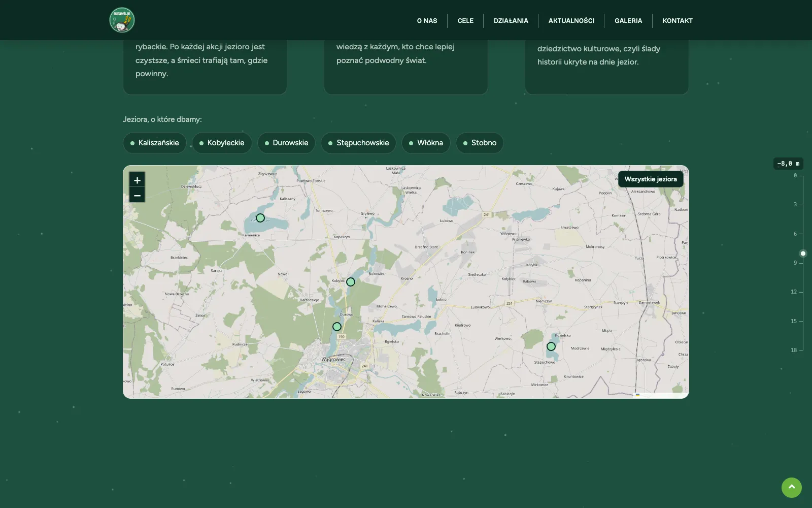Image resolution: width=812 pixels, height=508 pixels.
Task: Click the 18 mark on depth scale
Action: coord(794,350)
